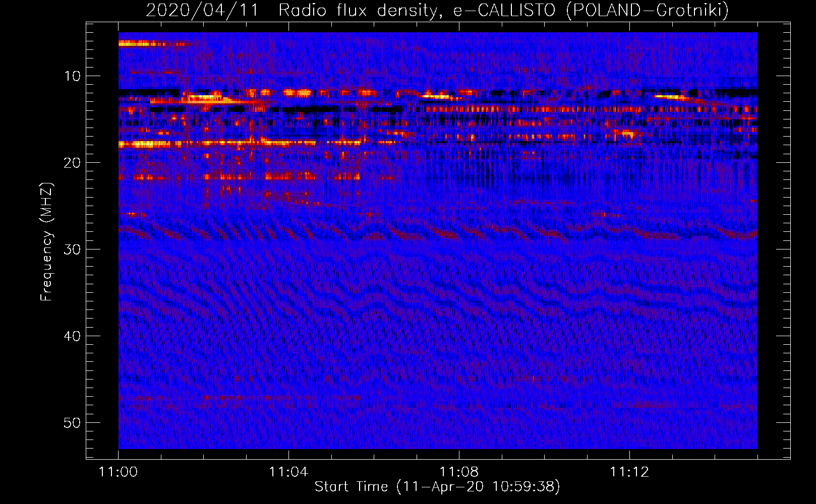The image size is (816, 504).
Task: Click the "20" frequency tick label
Action: tap(73, 163)
